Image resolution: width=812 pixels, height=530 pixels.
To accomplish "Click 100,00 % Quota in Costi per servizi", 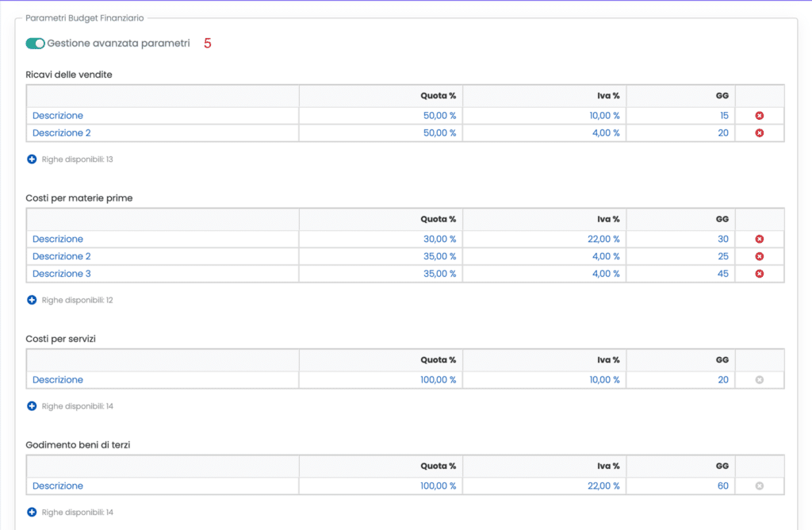I will click(438, 380).
